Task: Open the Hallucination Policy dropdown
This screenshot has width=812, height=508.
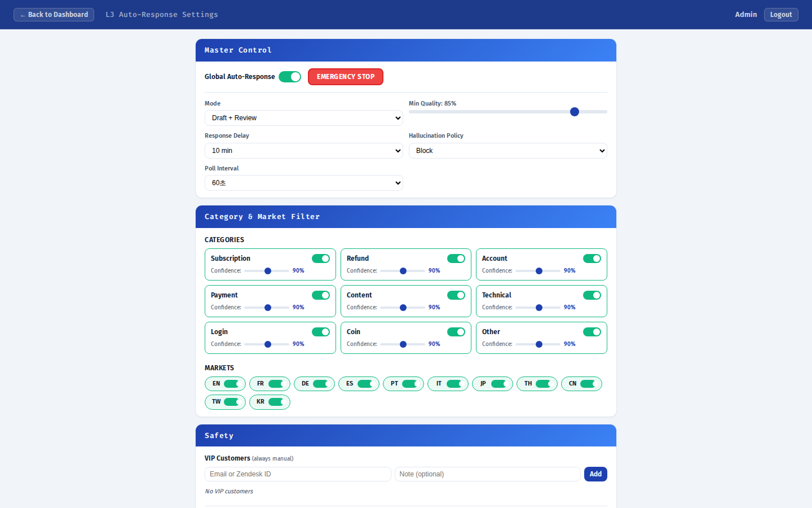Action: (x=507, y=151)
